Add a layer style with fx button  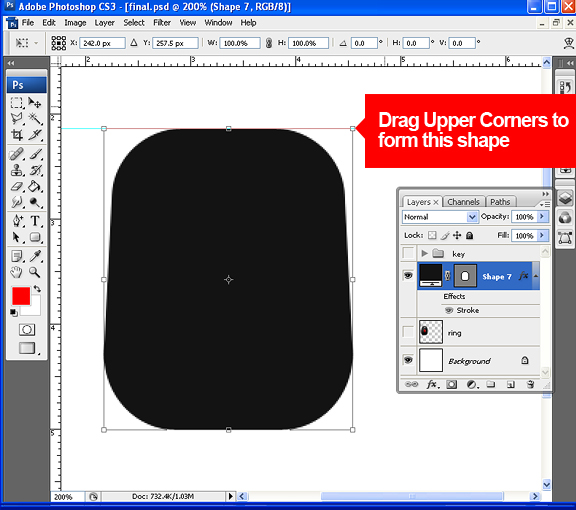point(432,384)
